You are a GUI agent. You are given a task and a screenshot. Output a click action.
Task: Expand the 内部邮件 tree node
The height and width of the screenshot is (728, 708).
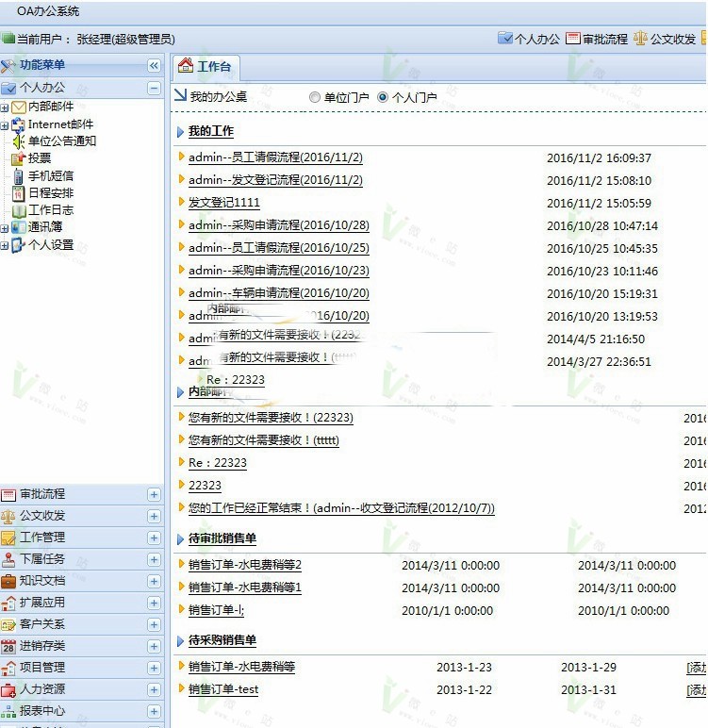5,108
